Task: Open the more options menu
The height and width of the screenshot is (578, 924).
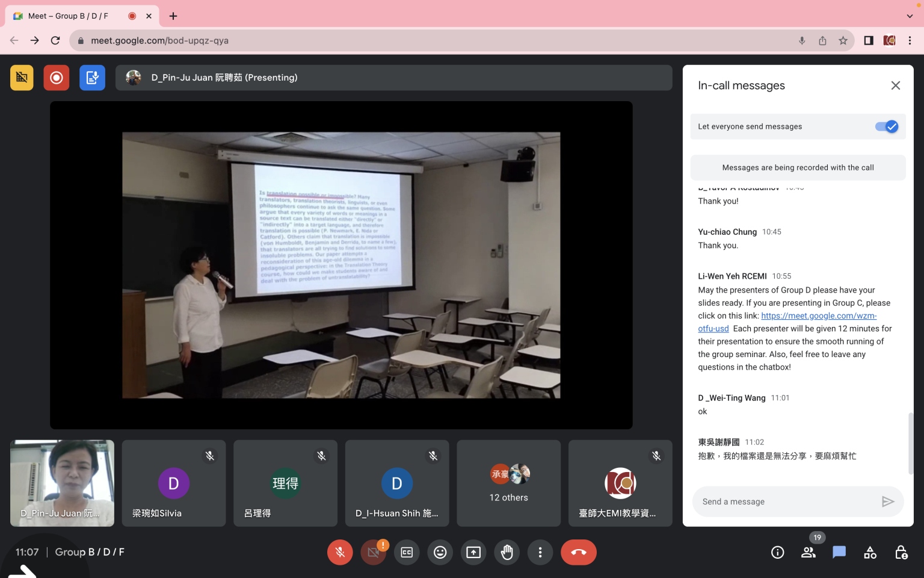Action: point(540,552)
